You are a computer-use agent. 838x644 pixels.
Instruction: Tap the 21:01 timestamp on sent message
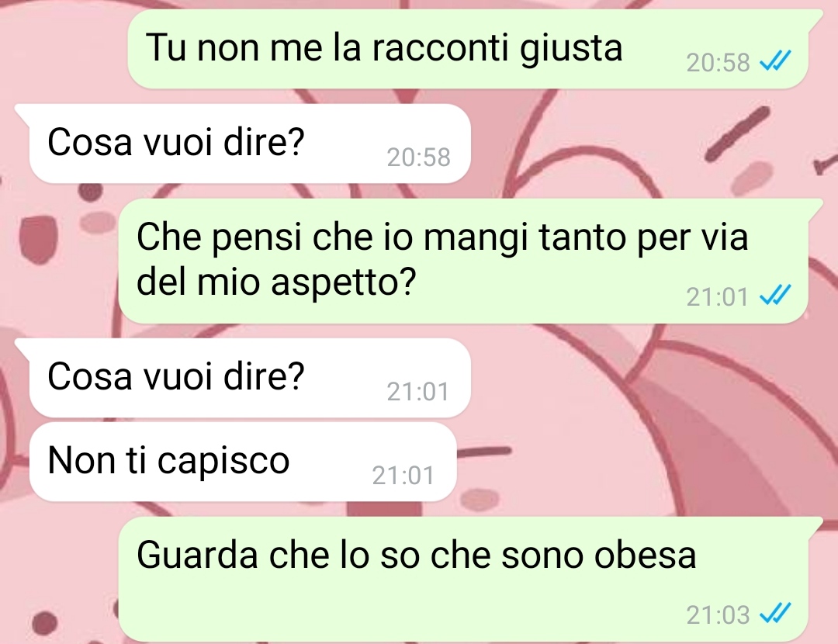pyautogui.click(x=717, y=296)
